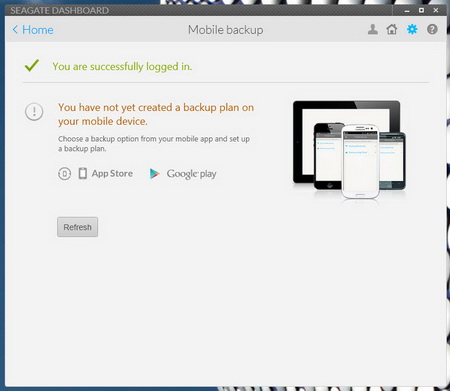Click the Google play logo text
Screen dimensions: 450x391
pos(192,174)
